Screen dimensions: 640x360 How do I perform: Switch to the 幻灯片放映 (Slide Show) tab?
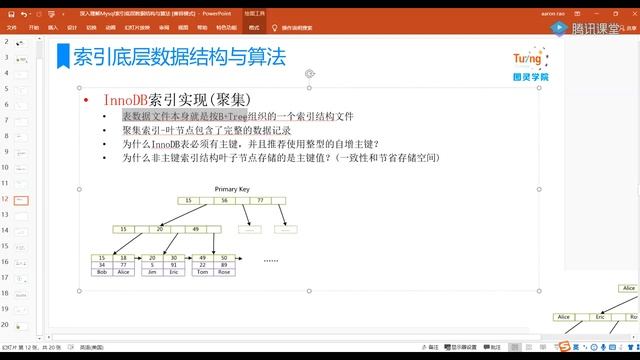137,28
